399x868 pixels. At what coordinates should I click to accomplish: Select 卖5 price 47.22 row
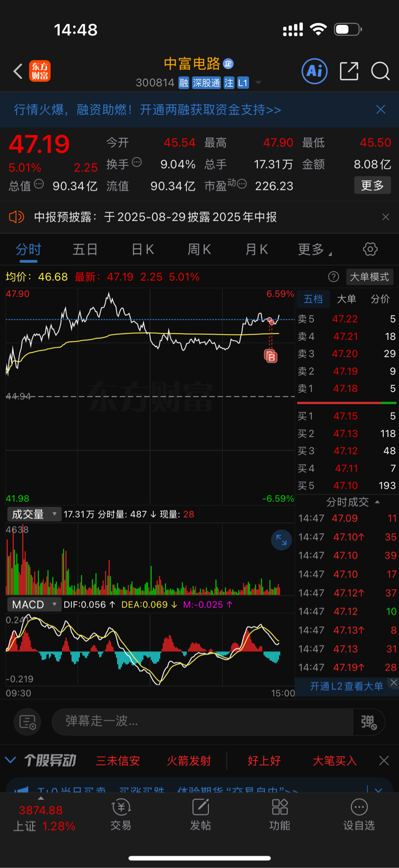point(347,319)
